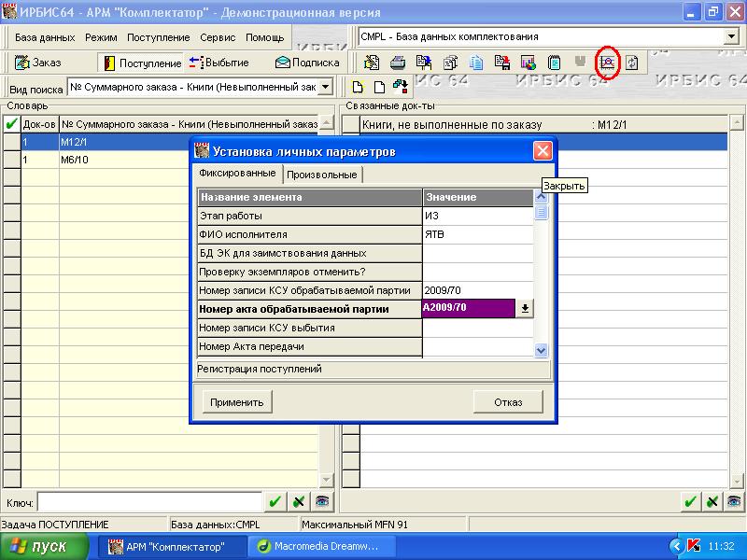This screenshot has height=560, width=747.
Task: Click the red-circled personal parameters toolbar icon
Action: coord(608,63)
